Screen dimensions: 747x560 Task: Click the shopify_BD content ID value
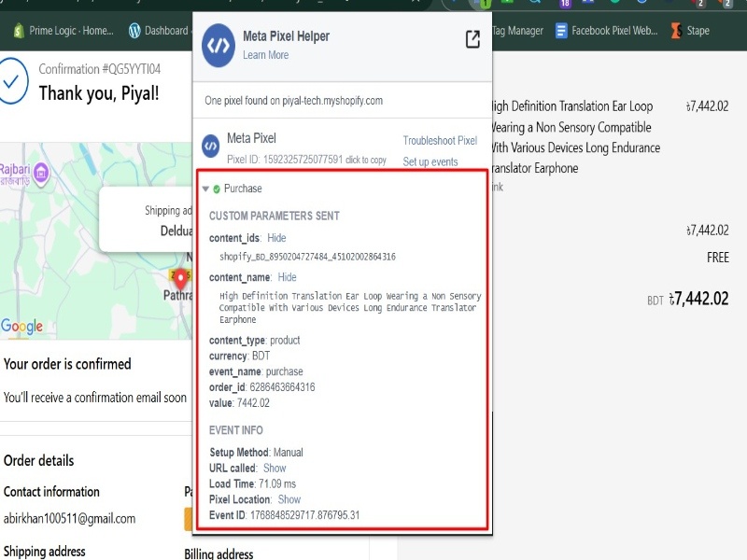[307, 257]
